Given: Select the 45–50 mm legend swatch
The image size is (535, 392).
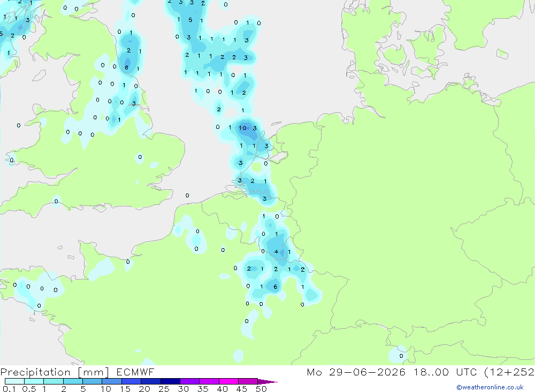Looking at the screenshot, I should [x=248, y=381].
